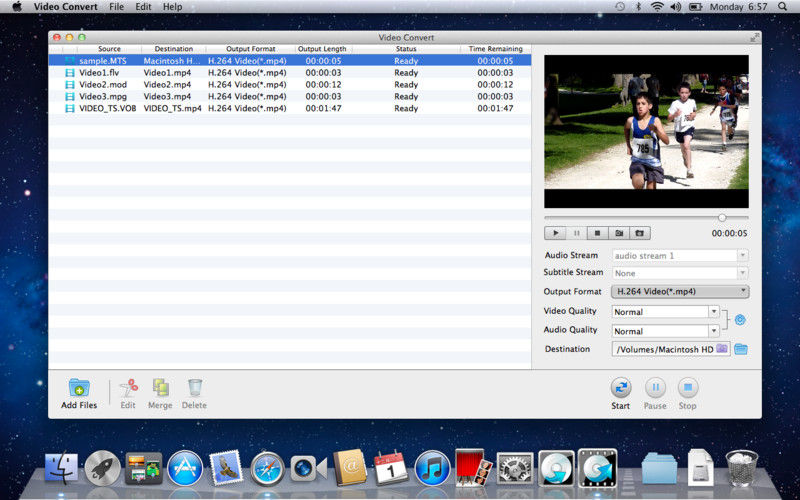Click the video preview image
The width and height of the screenshot is (800, 500).
pos(646,131)
